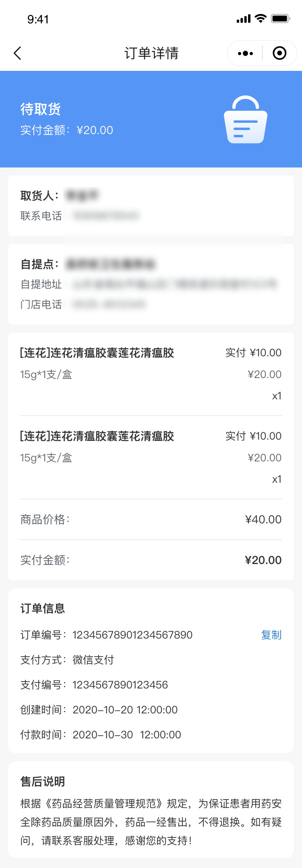
Task: Select the second 连花清瘟胶囊 product title
Action: point(97,436)
